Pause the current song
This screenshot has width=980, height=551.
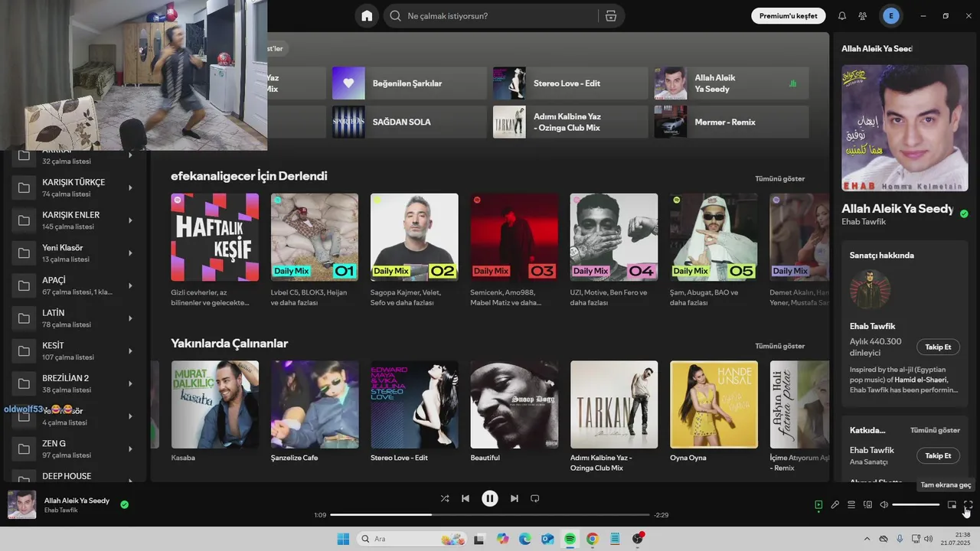coord(490,498)
